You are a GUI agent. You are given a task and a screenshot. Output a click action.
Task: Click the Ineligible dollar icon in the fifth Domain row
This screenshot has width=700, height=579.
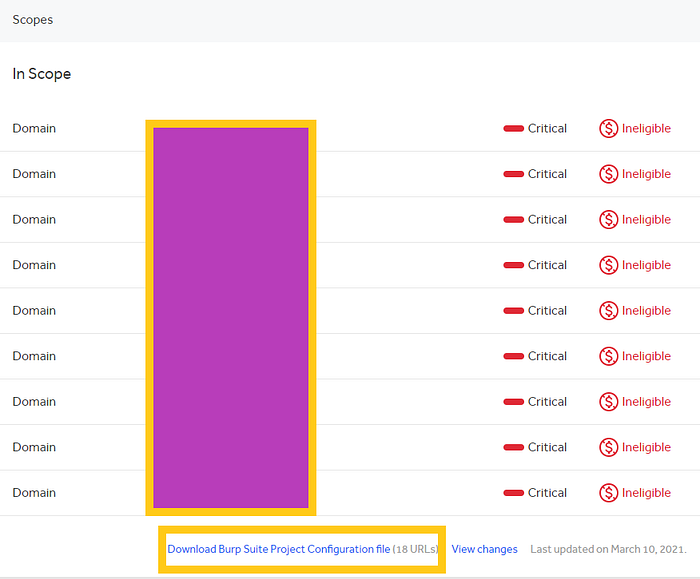point(608,311)
